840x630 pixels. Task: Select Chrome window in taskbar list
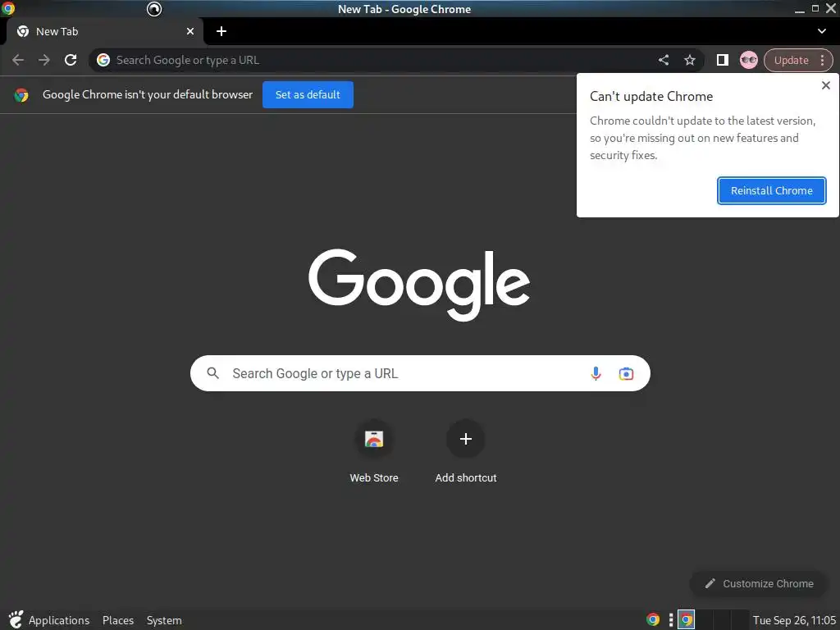pos(686,620)
